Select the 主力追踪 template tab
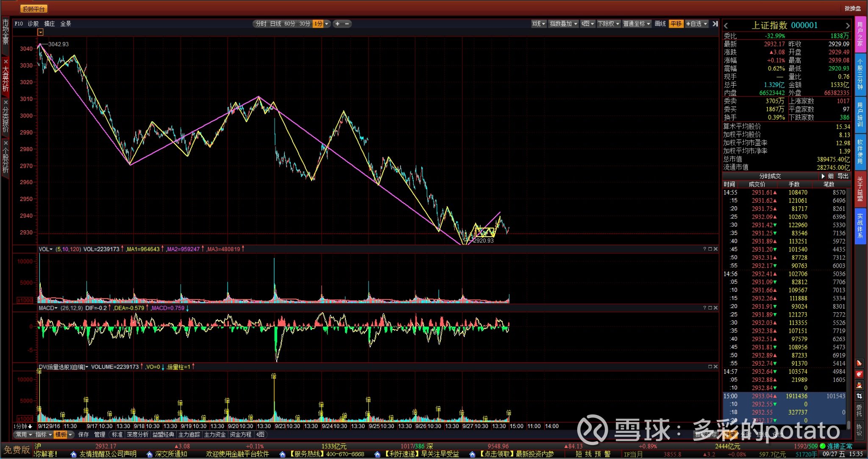The image size is (868, 459). click(189, 434)
